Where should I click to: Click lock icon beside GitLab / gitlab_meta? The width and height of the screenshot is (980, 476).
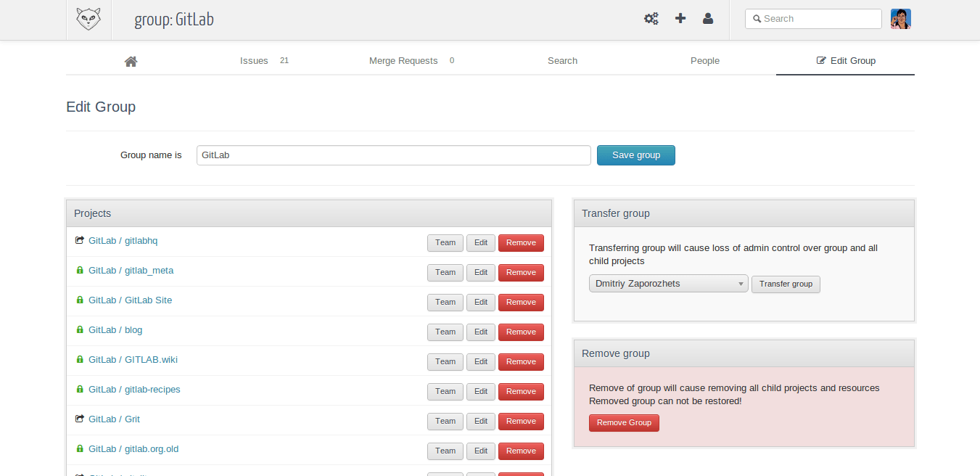(x=80, y=270)
